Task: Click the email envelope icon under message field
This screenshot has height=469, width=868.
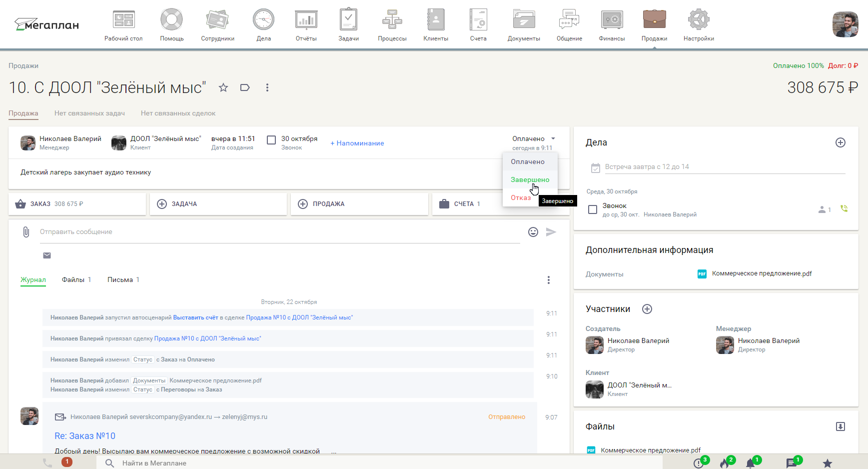Action: (x=47, y=255)
